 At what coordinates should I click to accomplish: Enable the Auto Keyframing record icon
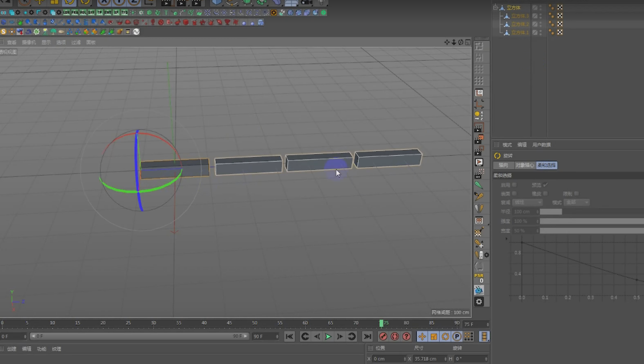(x=394, y=337)
